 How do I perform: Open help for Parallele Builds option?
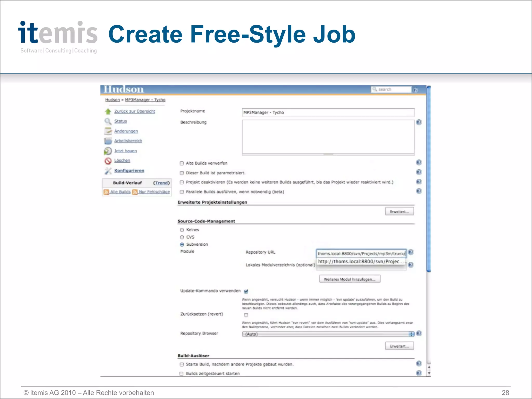pyautogui.click(x=419, y=191)
